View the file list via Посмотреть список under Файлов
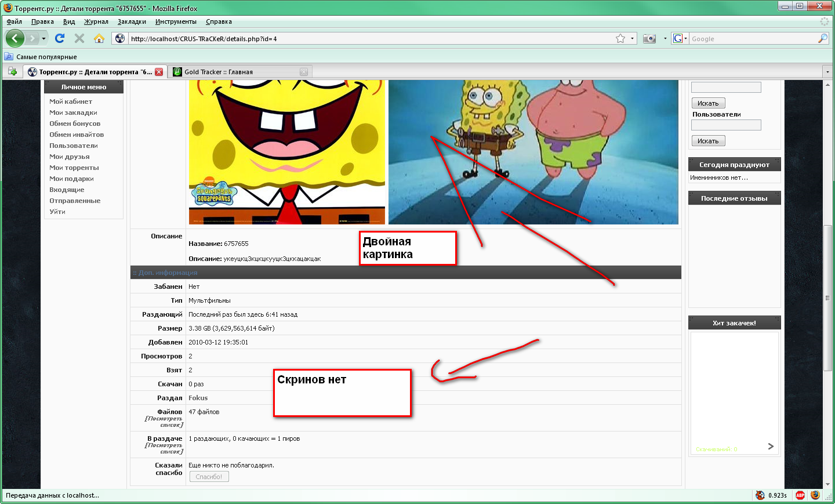The height and width of the screenshot is (504, 835). click(x=164, y=422)
